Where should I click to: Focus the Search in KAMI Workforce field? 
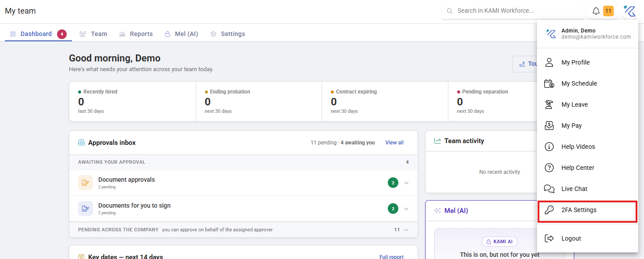[513, 11]
